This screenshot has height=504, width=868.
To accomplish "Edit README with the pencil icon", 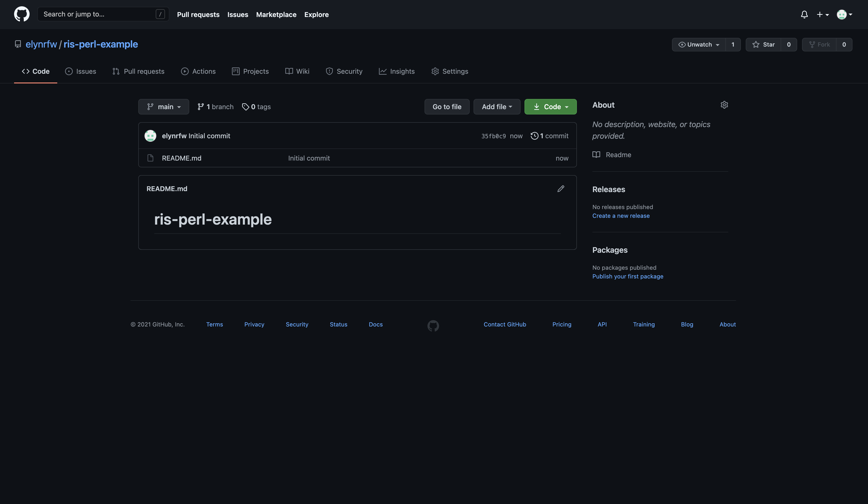I will point(561,189).
